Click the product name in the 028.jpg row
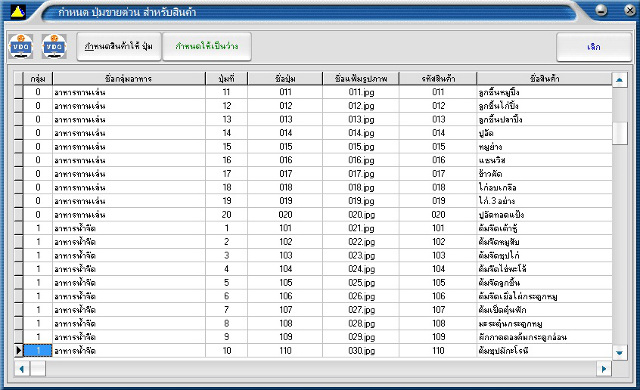The image size is (640, 390). 544,324
